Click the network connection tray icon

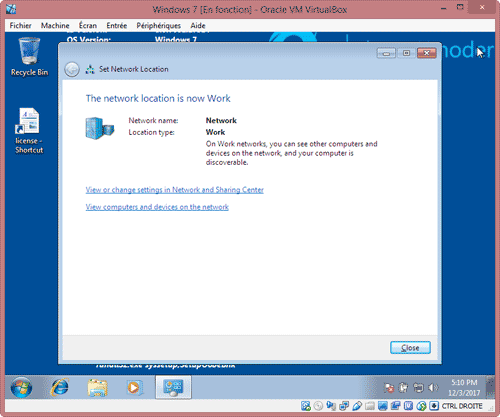click(x=418, y=387)
